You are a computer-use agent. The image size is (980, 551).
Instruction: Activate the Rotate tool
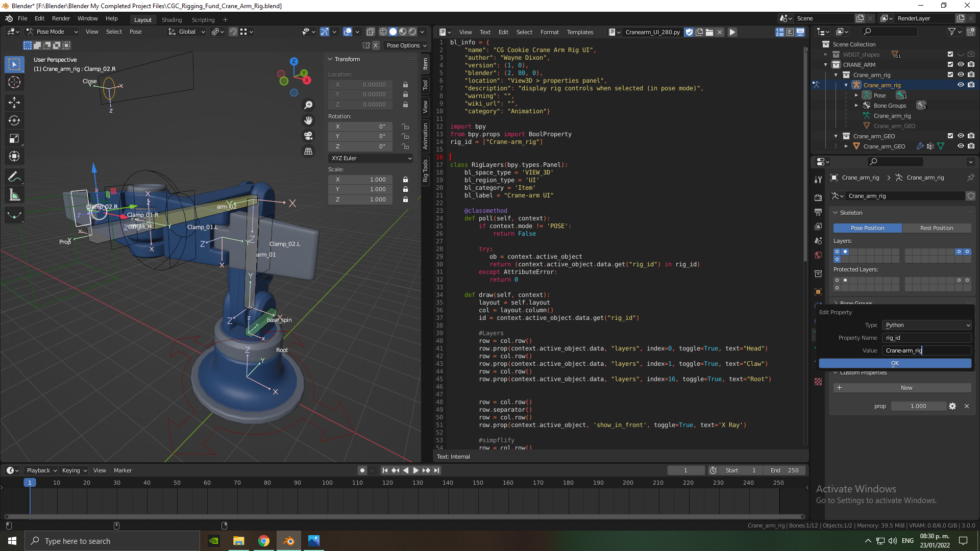click(x=14, y=120)
